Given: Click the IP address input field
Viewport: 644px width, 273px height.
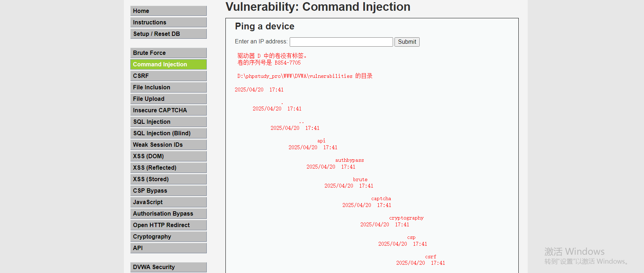Looking at the screenshot, I should (341, 42).
